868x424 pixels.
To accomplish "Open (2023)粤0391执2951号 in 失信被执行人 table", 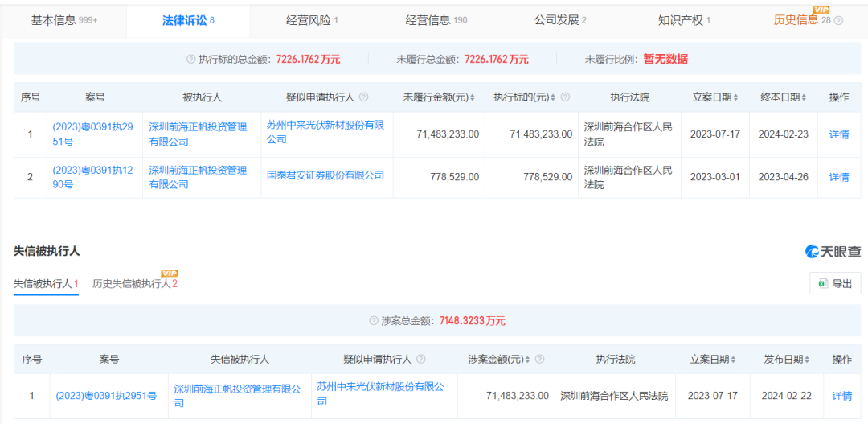I will (106, 397).
